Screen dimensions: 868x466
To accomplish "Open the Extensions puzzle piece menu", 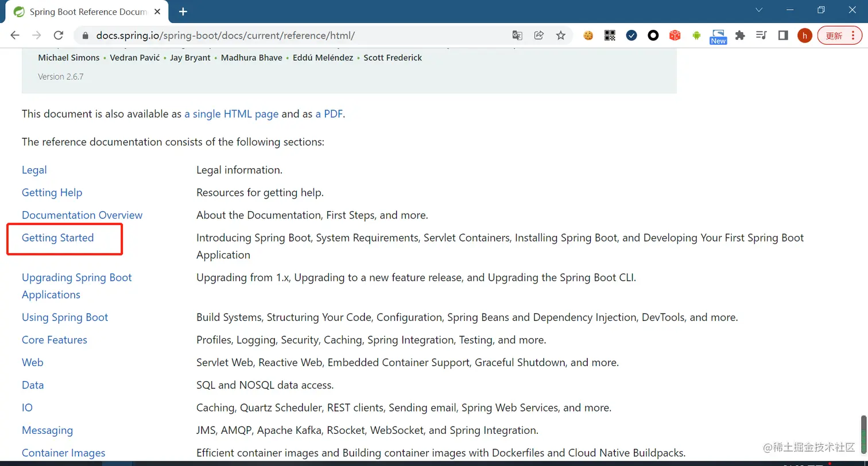I will (740, 36).
